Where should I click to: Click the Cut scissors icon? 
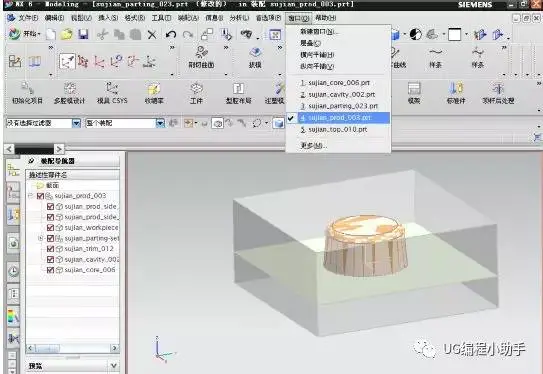(103, 34)
